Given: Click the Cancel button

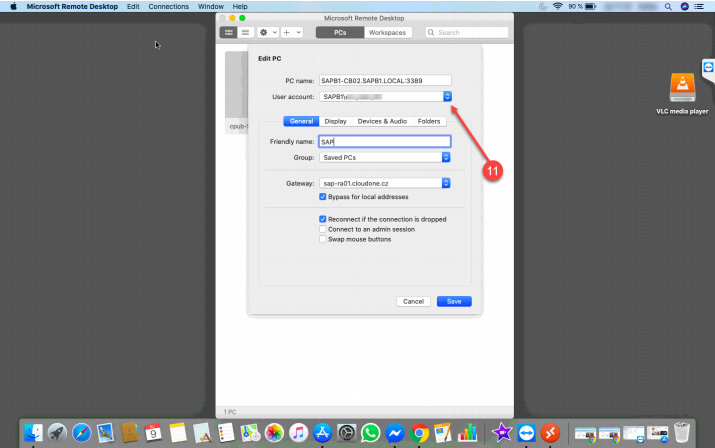Looking at the screenshot, I should coord(413,302).
